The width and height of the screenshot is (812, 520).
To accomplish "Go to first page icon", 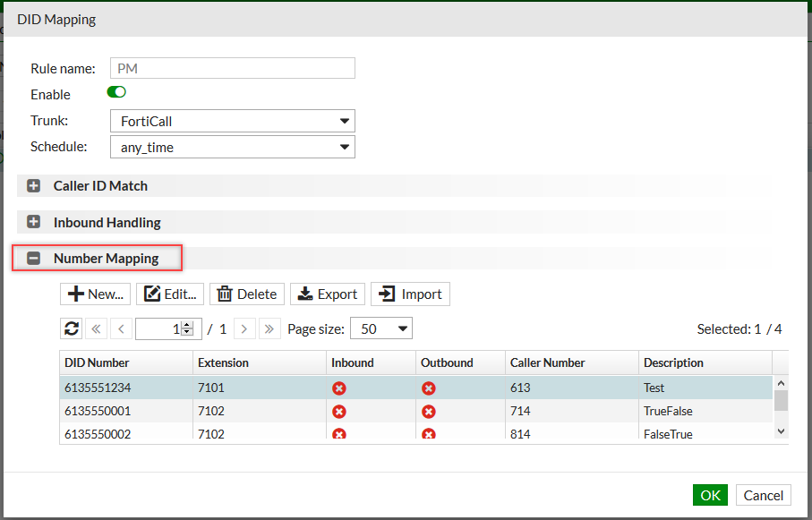I will coord(97,328).
